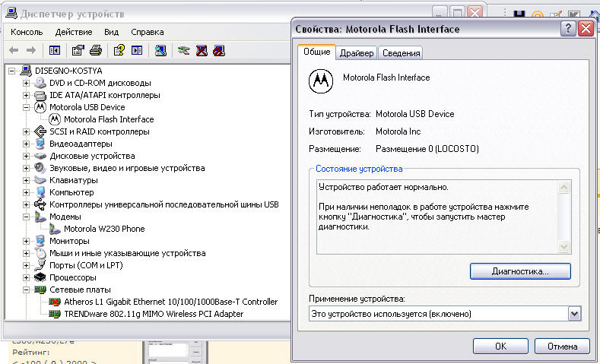Screen dimensions: 600x364
Task: Select Motorola W230 Phone under Модемы
Action: [104, 229]
